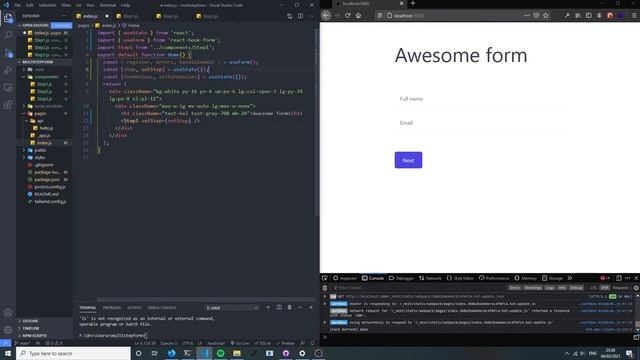Show more devtools tabs with the chevron
This screenshot has height=360, width=640.
[570, 278]
